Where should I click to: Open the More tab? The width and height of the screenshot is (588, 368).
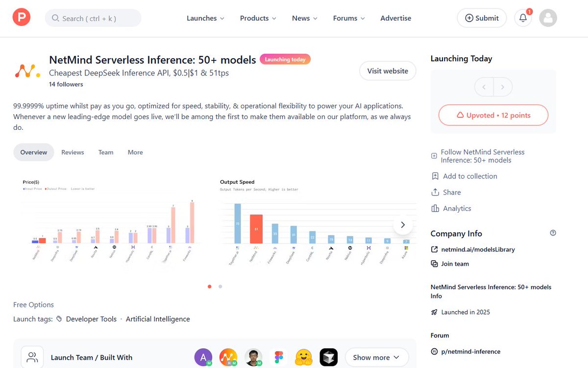[135, 152]
